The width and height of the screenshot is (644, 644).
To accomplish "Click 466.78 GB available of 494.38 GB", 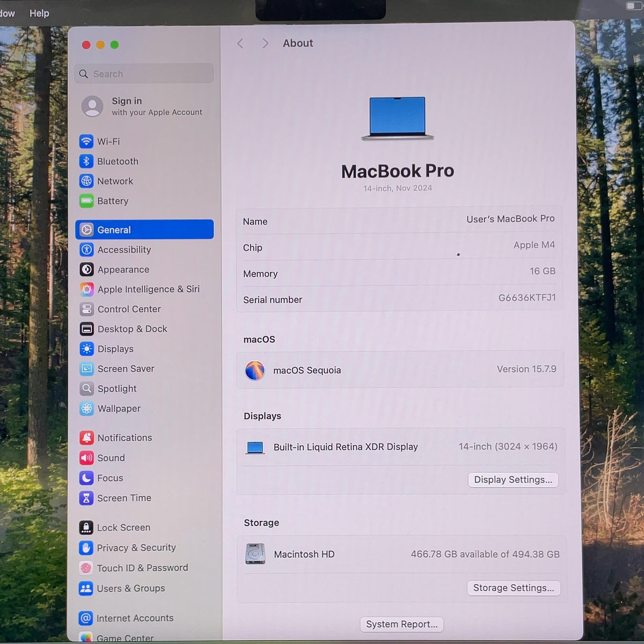I will tap(485, 554).
